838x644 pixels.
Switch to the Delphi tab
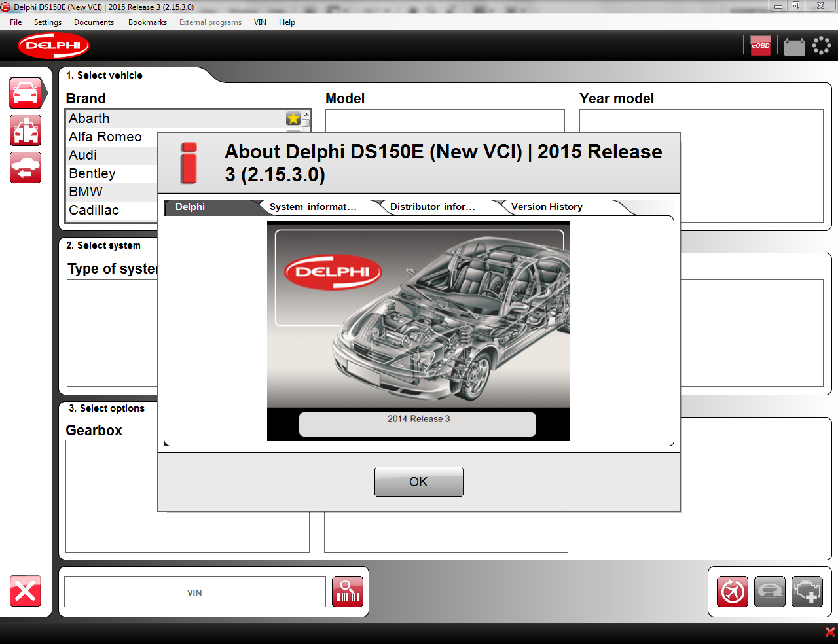[211, 207]
